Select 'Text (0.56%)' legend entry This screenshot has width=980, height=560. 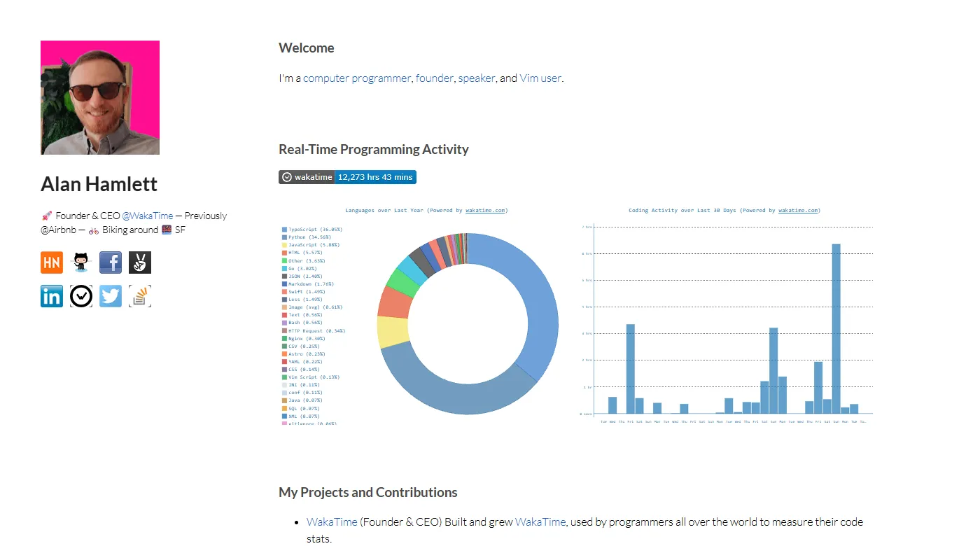302,315
